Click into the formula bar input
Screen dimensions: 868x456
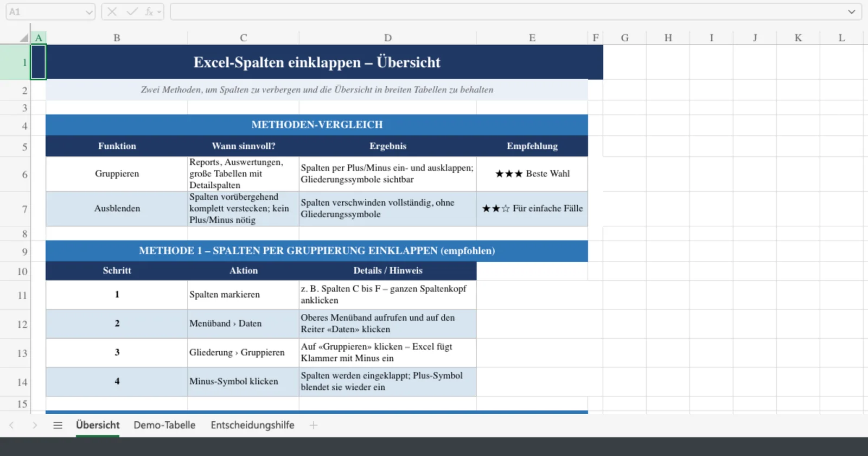tap(515, 12)
